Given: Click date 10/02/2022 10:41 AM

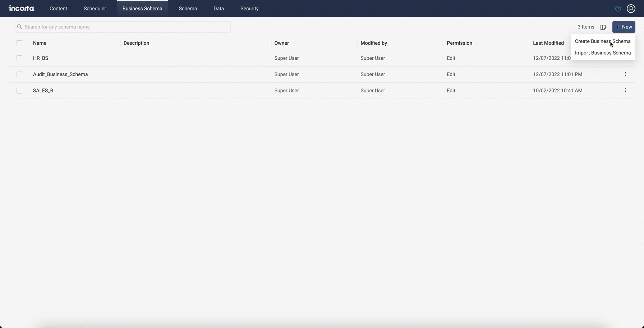Looking at the screenshot, I should pyautogui.click(x=558, y=91).
